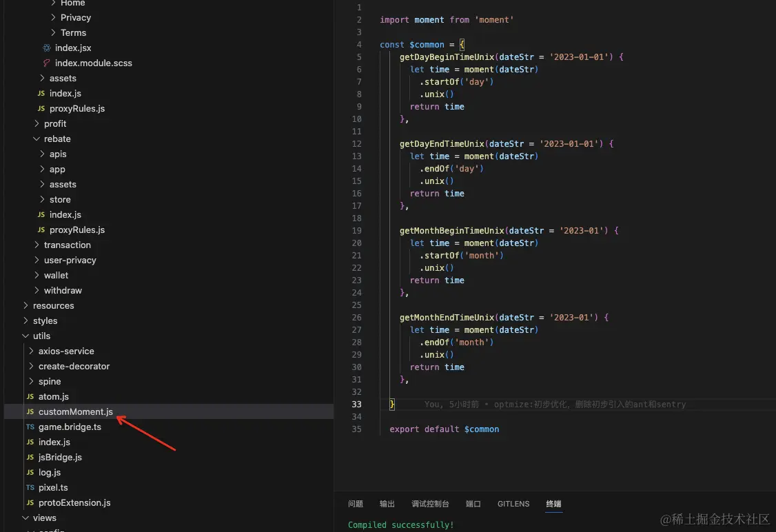The width and height of the screenshot is (776, 532).
Task: Expand the Home folder chevron
Action: click(x=54, y=3)
